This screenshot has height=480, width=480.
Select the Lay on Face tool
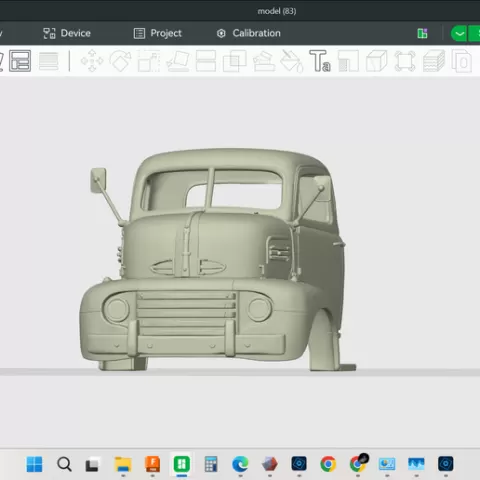(x=178, y=61)
